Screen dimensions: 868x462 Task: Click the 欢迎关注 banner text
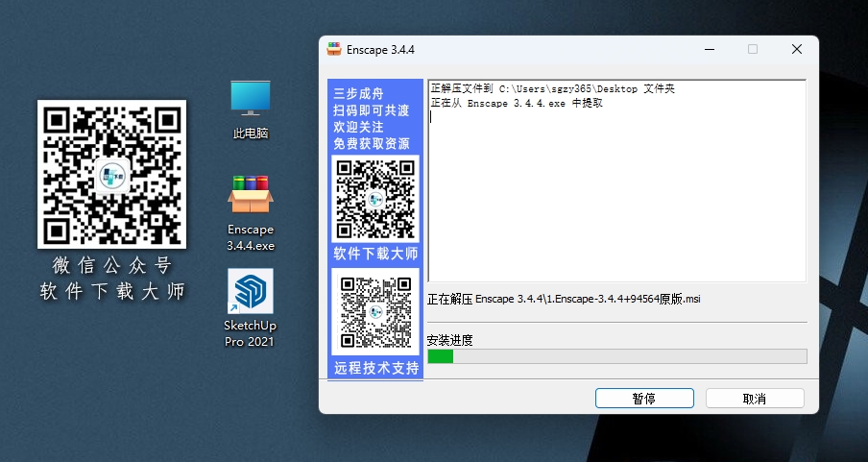[358, 127]
